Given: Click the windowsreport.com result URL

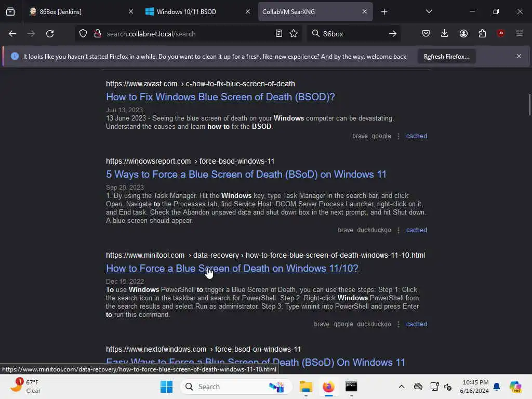Looking at the screenshot, I should coord(190,161).
